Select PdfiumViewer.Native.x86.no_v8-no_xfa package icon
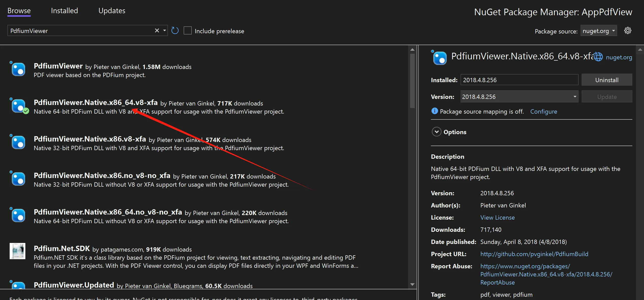 point(18,178)
